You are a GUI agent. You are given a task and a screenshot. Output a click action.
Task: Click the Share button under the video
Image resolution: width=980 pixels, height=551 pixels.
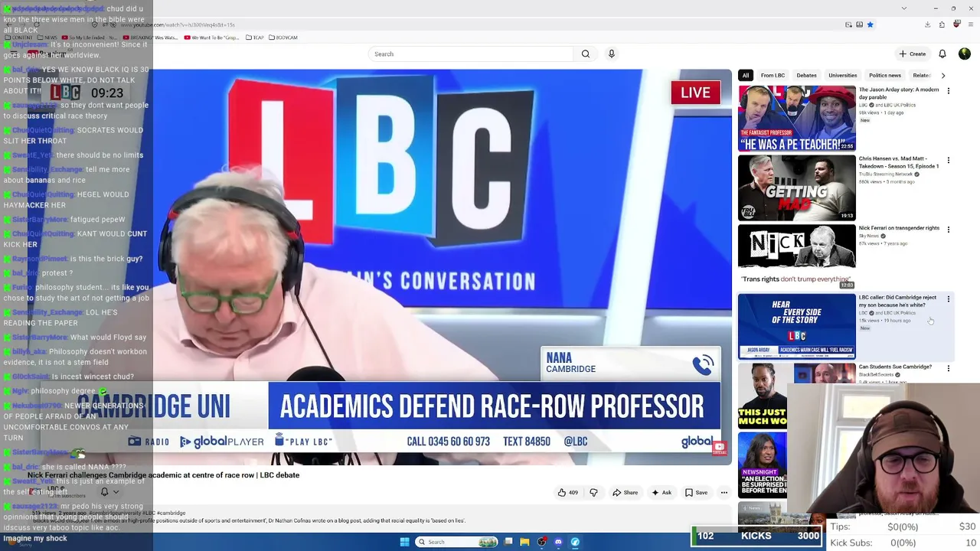pyautogui.click(x=626, y=492)
